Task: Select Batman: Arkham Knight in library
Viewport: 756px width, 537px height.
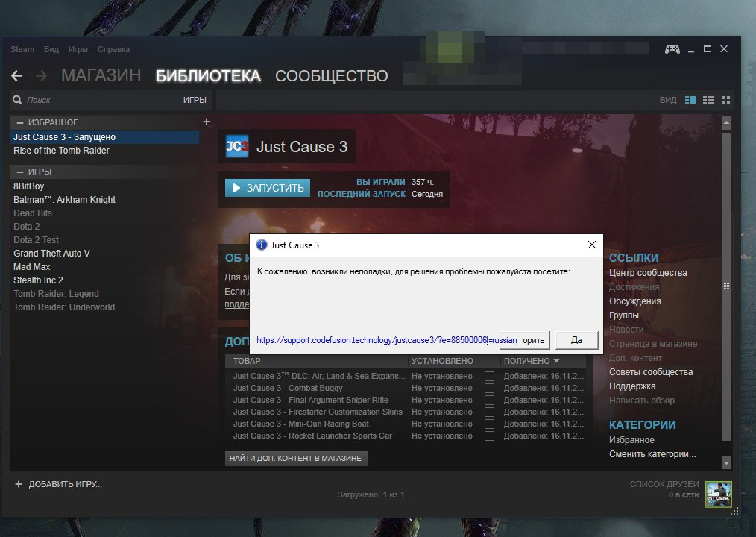Action: pos(64,200)
